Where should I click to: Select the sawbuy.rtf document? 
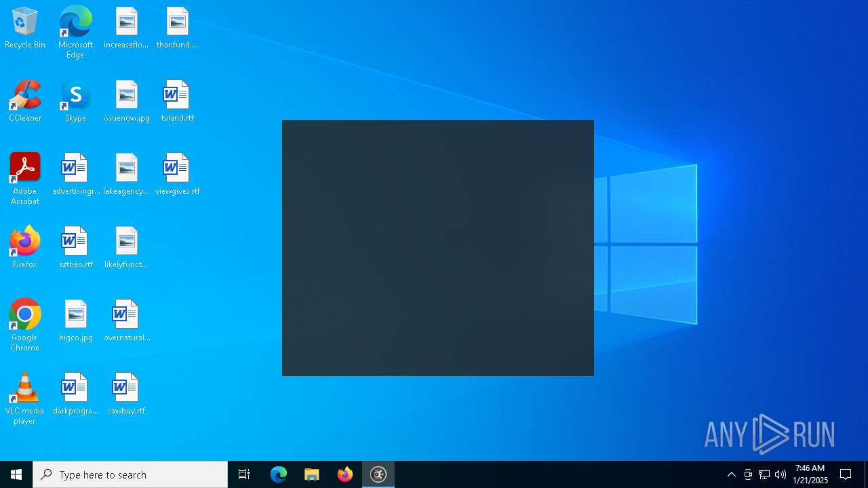coord(126,394)
